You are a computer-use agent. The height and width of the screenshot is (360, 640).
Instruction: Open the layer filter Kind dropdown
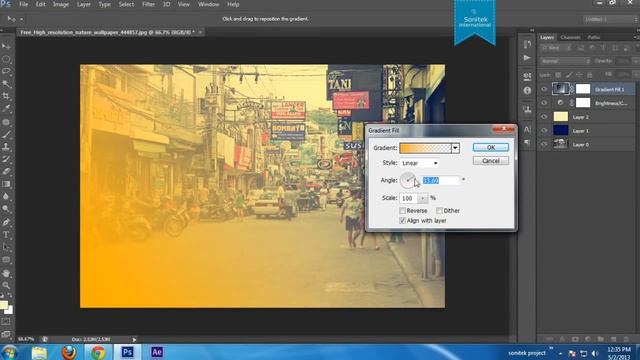click(555, 48)
